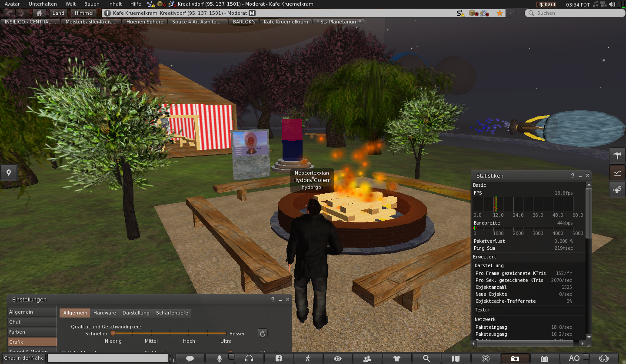
Task: Click the home teleport icon
Action: coord(39,13)
